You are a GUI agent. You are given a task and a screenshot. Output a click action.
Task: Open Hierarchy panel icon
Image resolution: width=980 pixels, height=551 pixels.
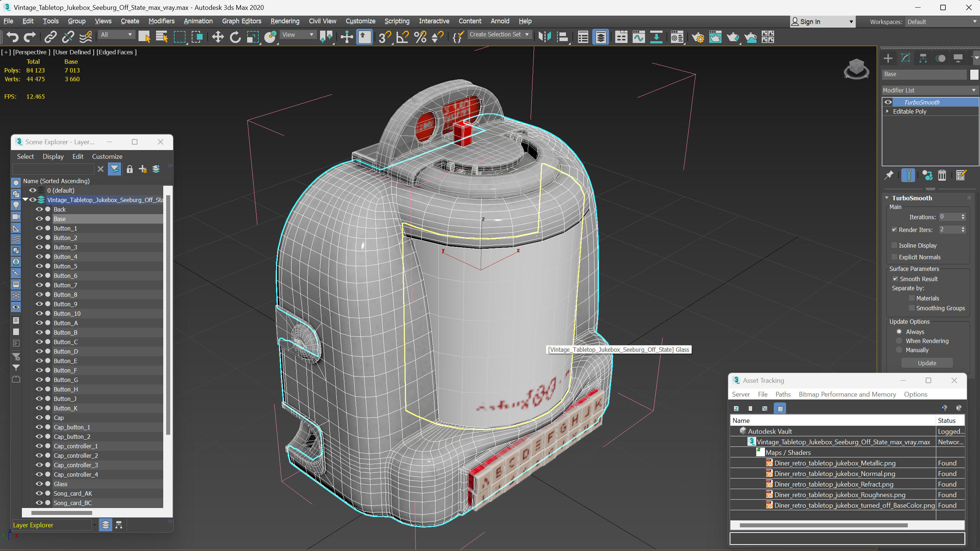[x=923, y=58]
